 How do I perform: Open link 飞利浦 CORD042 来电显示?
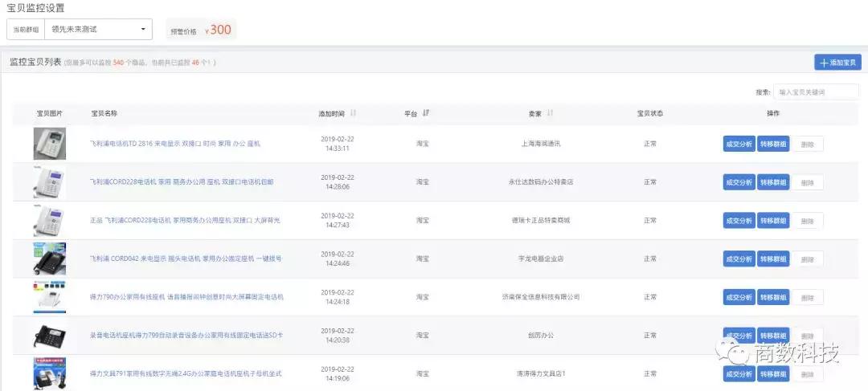pos(186,259)
